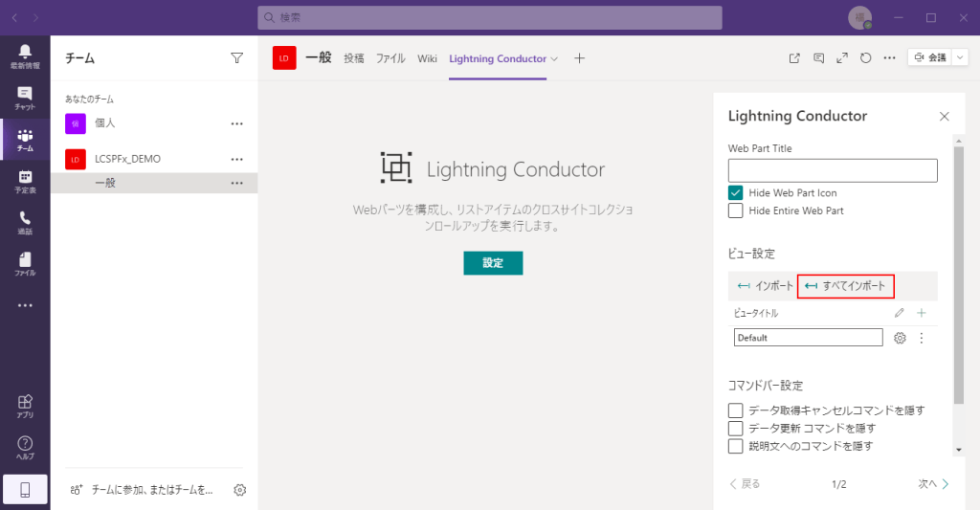This screenshot has height=510, width=980.
Task: Open the Apps store icon
Action: click(x=25, y=407)
